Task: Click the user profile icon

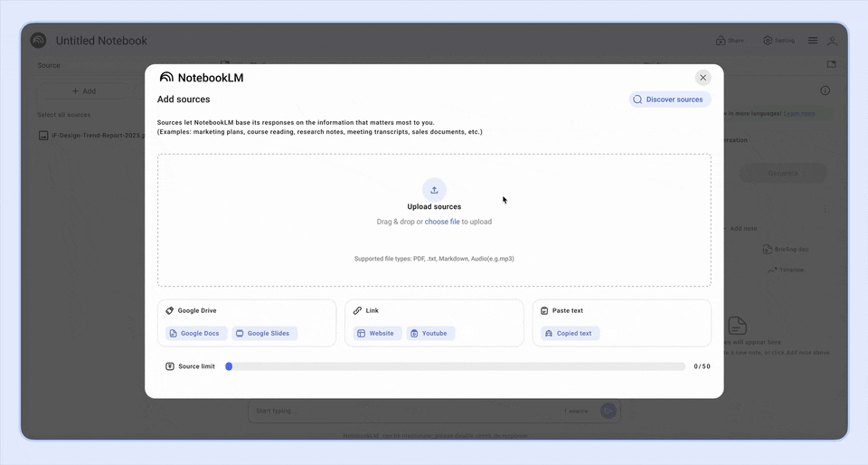Action: pyautogui.click(x=832, y=41)
